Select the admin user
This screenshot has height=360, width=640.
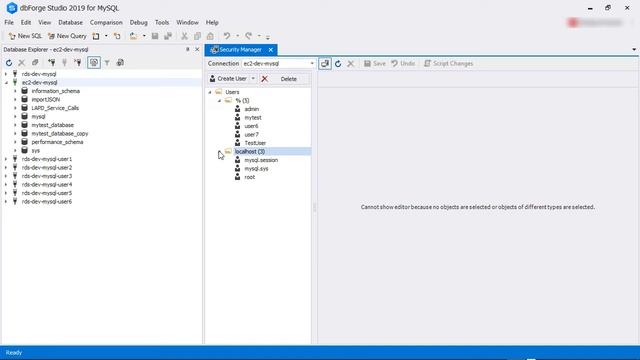coord(251,109)
